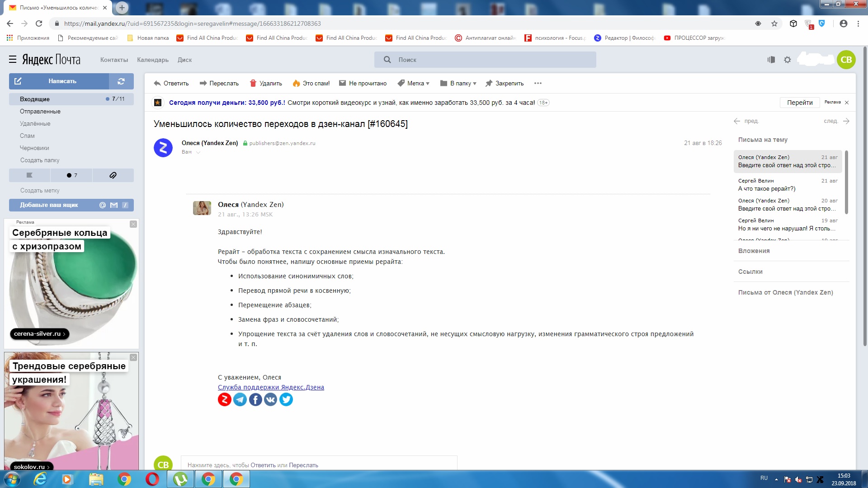Focus the Поиск search field
The image size is (868, 488).
pos(485,60)
